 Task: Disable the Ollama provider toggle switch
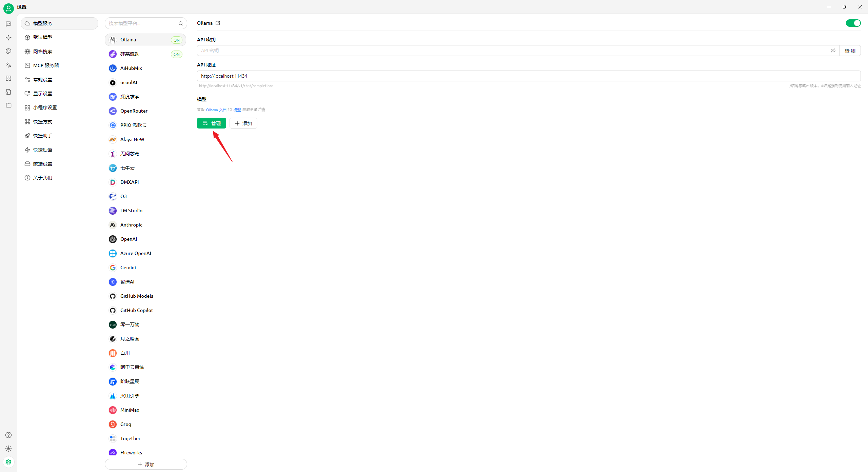pyautogui.click(x=853, y=23)
